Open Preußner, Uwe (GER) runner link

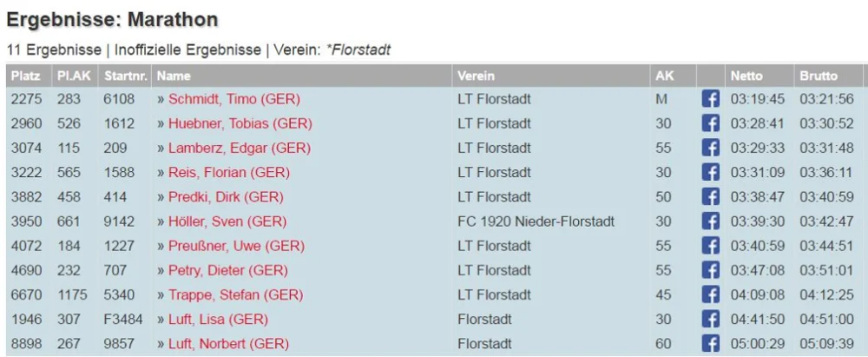coord(236,246)
